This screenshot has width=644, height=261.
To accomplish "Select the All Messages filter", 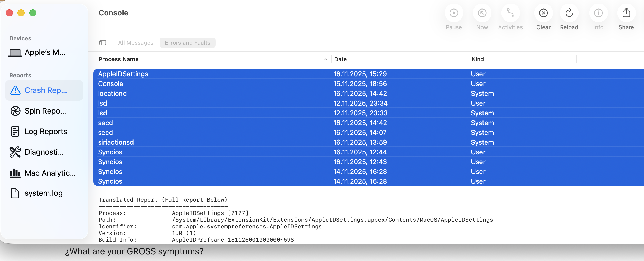I will [x=136, y=43].
